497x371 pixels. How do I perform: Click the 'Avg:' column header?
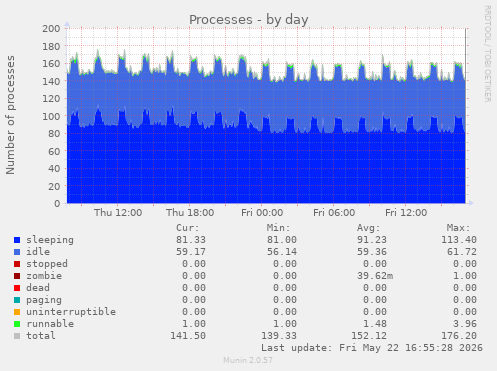(368, 228)
